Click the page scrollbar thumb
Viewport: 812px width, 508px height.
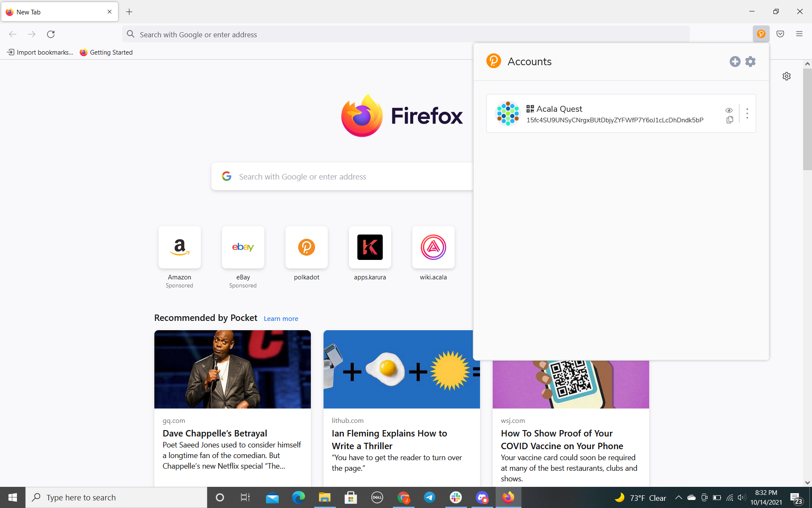pos(807,119)
